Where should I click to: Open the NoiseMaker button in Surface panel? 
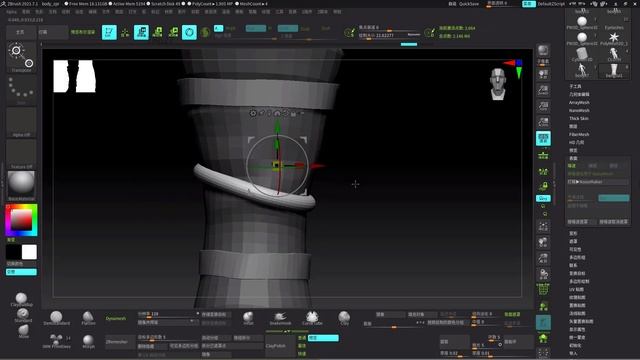coord(598,182)
